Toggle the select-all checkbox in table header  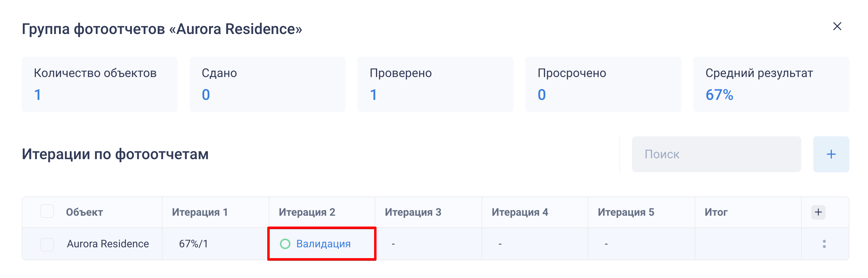click(47, 212)
